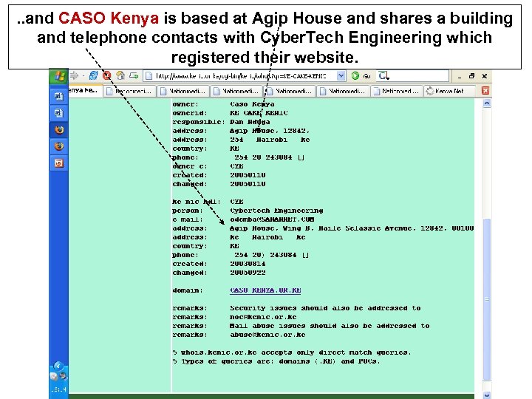Click remarks email abuse@kenic.or.ke
The height and width of the screenshot is (399, 532).
[267, 335]
